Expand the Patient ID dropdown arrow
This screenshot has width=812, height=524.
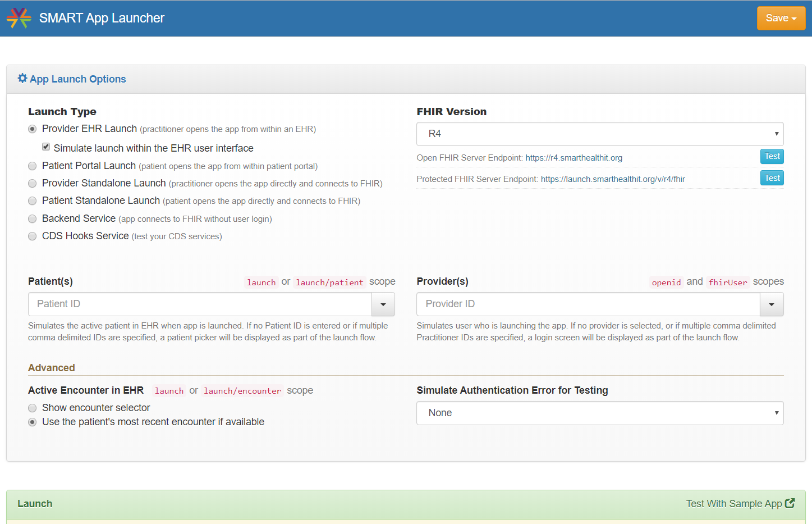(x=383, y=304)
